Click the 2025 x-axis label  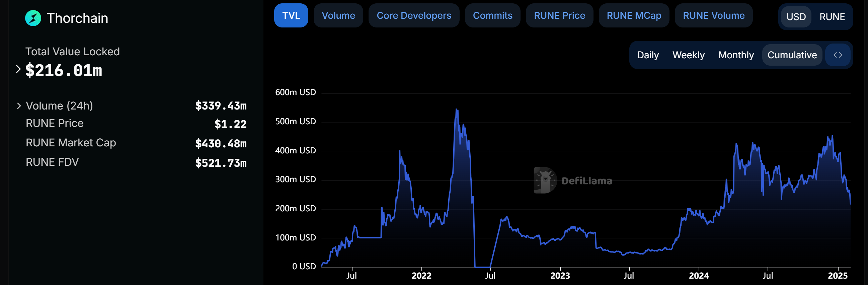838,276
